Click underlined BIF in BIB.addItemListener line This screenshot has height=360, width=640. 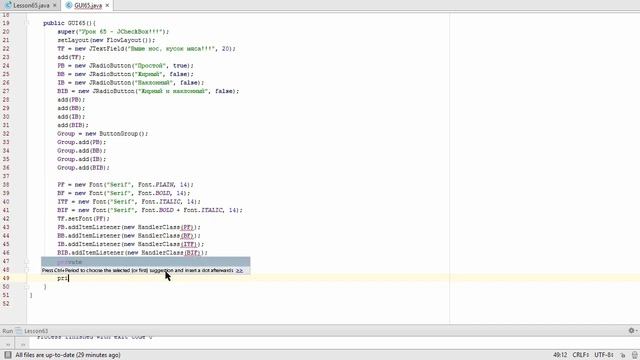click(x=192, y=253)
